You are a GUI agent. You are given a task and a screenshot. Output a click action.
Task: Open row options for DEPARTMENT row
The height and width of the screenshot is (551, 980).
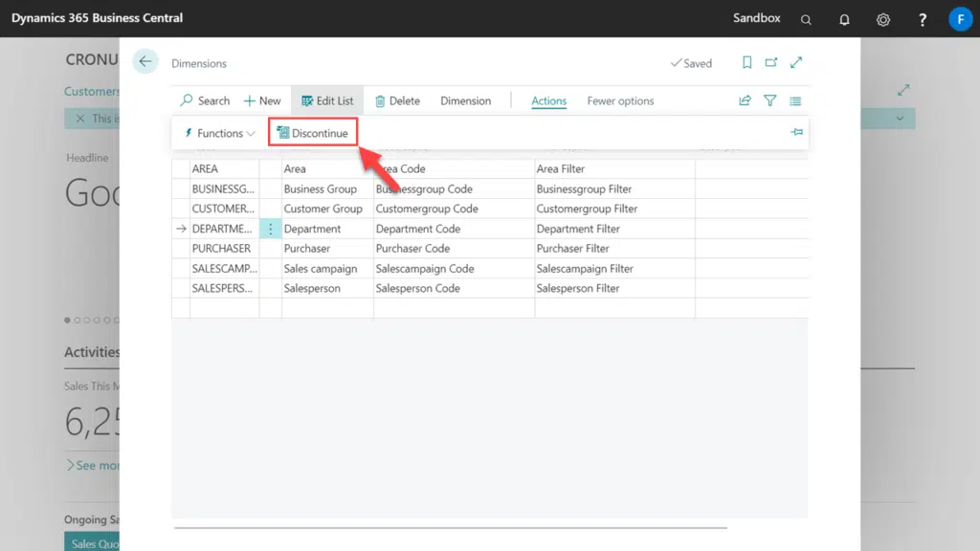pos(271,229)
